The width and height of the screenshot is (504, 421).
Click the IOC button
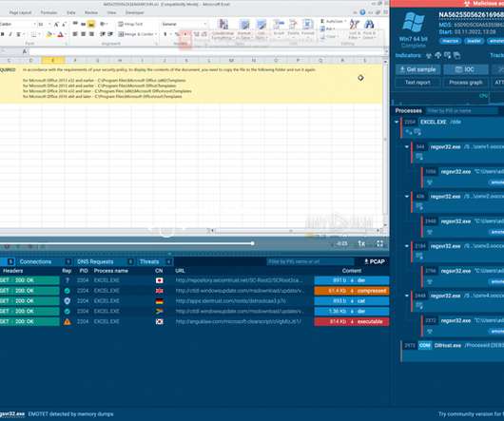click(465, 69)
